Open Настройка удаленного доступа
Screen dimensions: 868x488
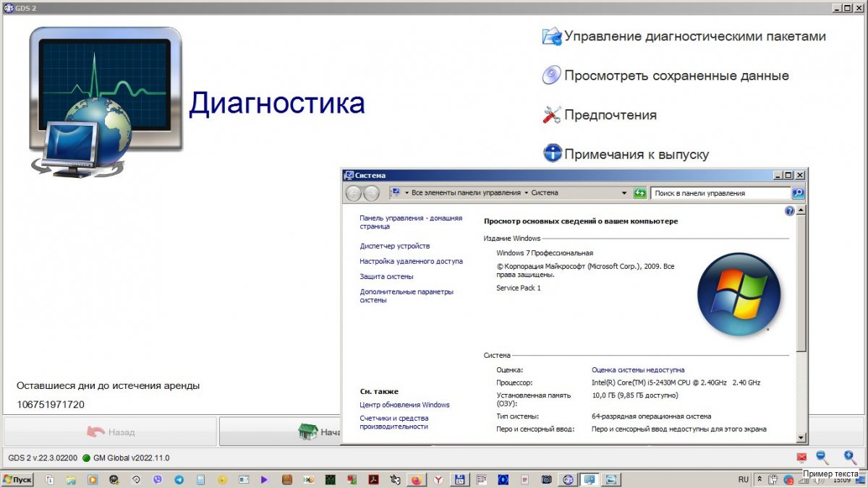(x=411, y=261)
